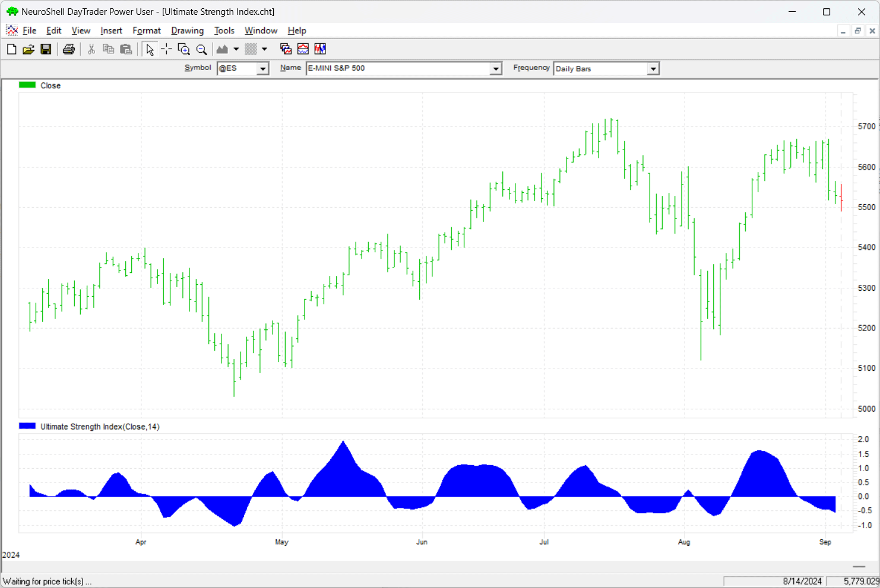The height and width of the screenshot is (588, 880).
Task: Open the Edit menu
Action: [54, 31]
